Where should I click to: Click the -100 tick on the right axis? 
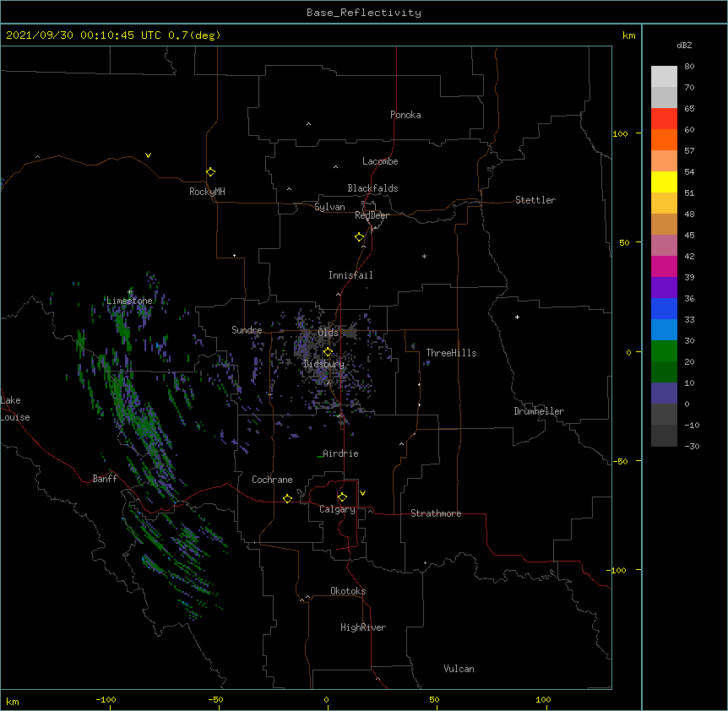[x=617, y=570]
